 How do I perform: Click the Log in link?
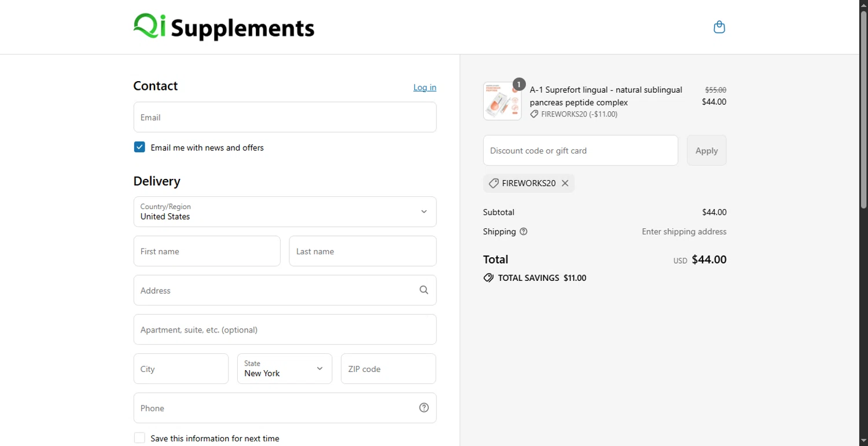tap(425, 87)
